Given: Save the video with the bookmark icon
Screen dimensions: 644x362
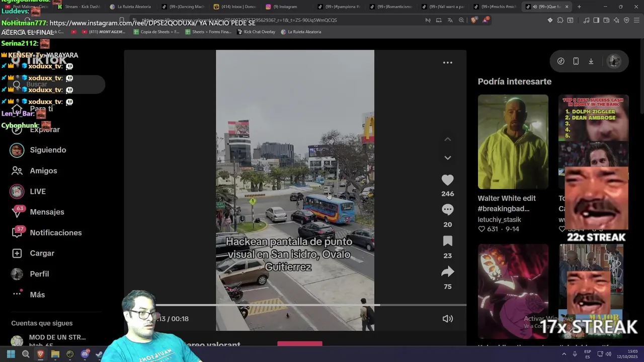Looking at the screenshot, I should click(x=447, y=241).
